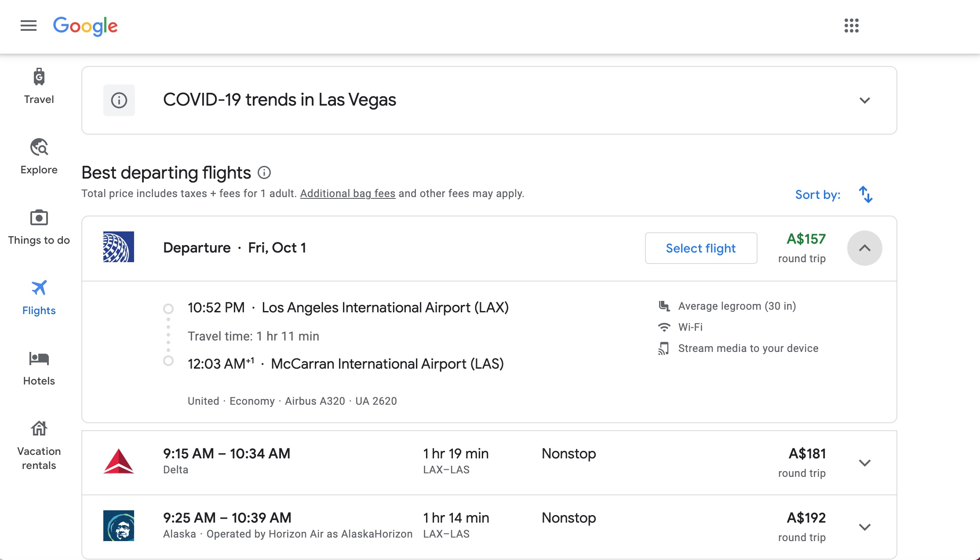This screenshot has width=980, height=560.
Task: Click the Google logo
Action: pos(85,26)
